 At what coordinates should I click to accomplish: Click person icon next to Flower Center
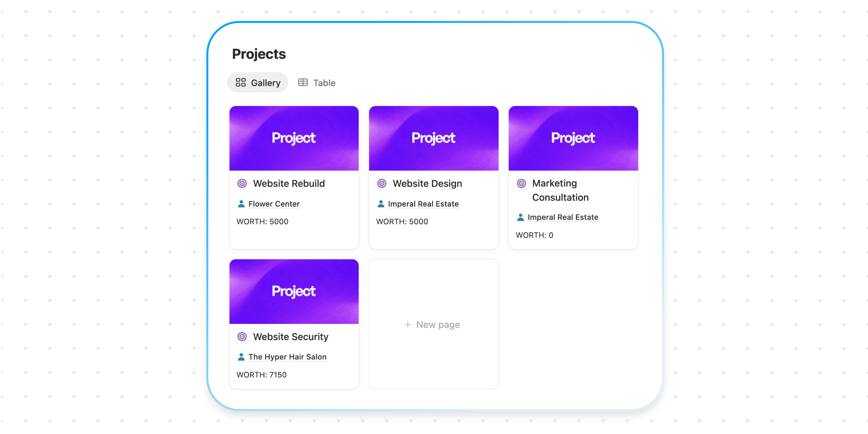241,204
